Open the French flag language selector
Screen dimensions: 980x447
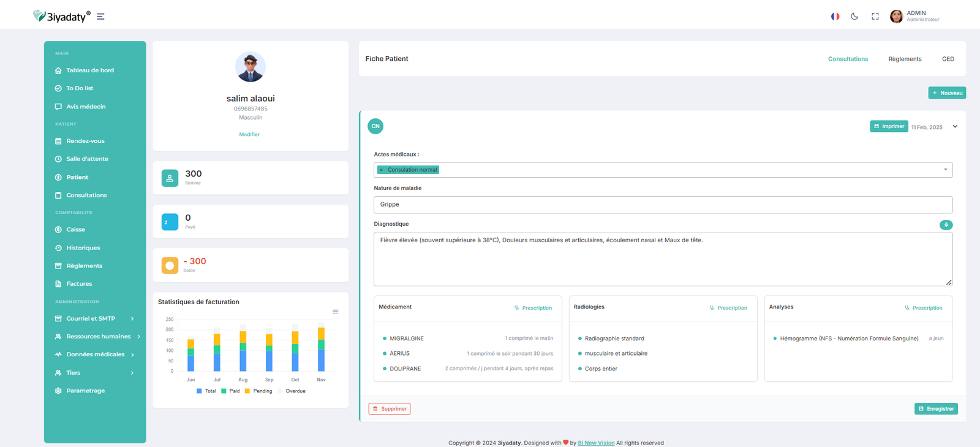tap(835, 17)
